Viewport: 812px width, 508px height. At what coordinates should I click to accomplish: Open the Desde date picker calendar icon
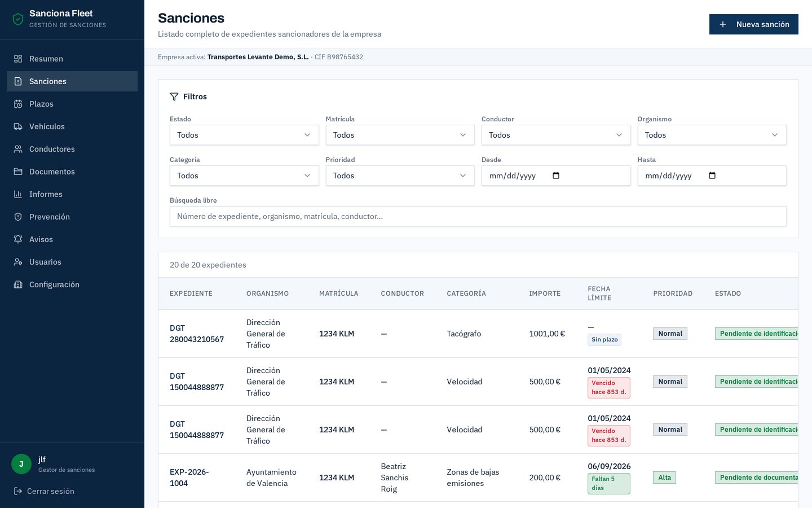556,176
